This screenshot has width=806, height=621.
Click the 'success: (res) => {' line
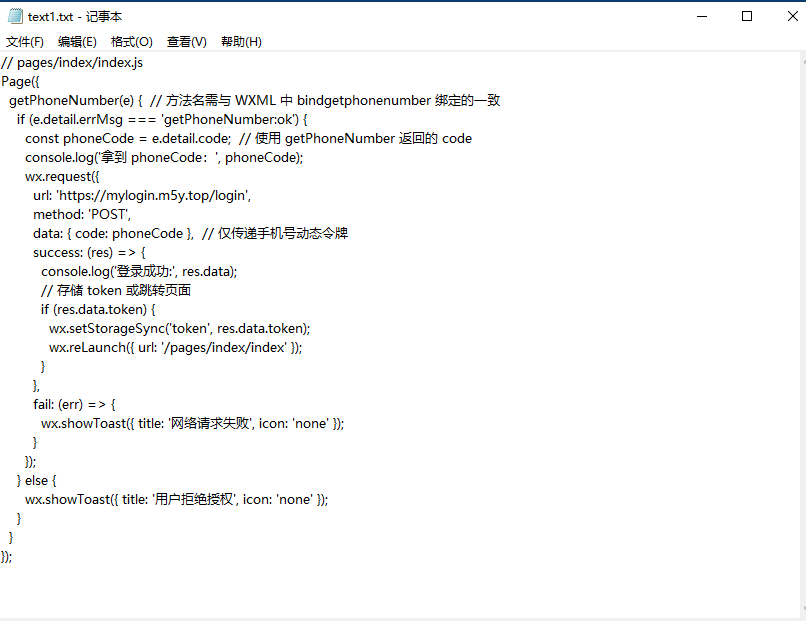89,253
